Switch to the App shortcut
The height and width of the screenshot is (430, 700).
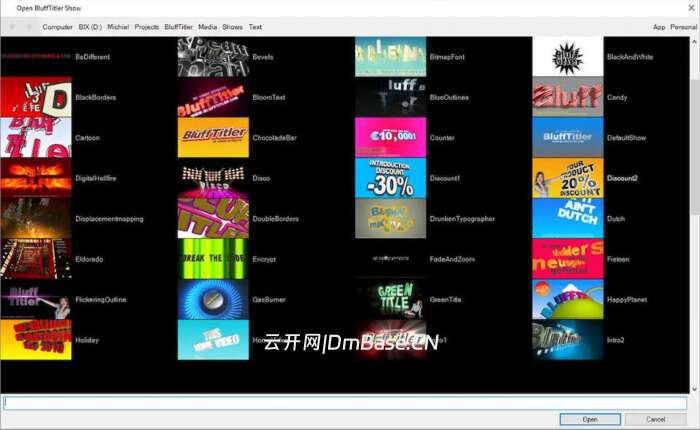click(x=659, y=27)
